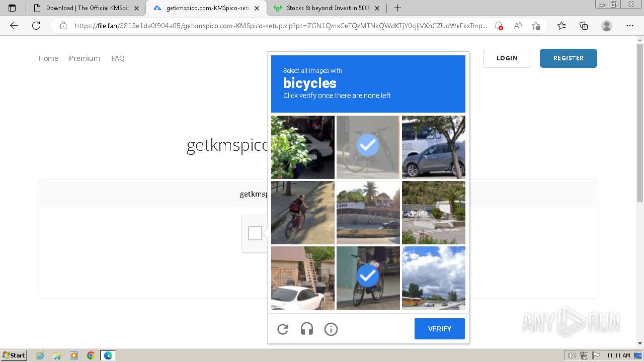Open volume control in system tray

pyautogui.click(x=572, y=355)
